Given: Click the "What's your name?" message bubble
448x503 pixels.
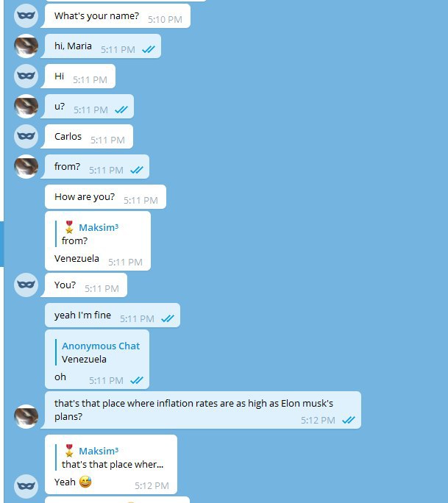Looking at the screenshot, I should 118,15.
